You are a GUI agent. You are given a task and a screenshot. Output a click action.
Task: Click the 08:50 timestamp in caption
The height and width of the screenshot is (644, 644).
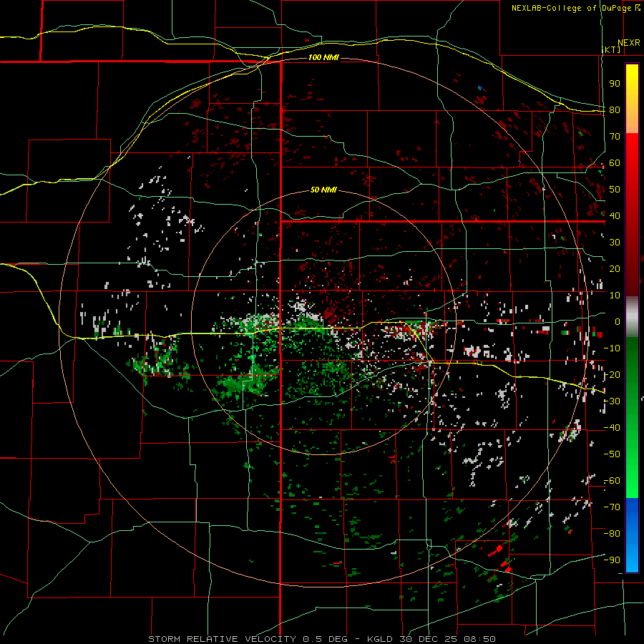(479, 639)
